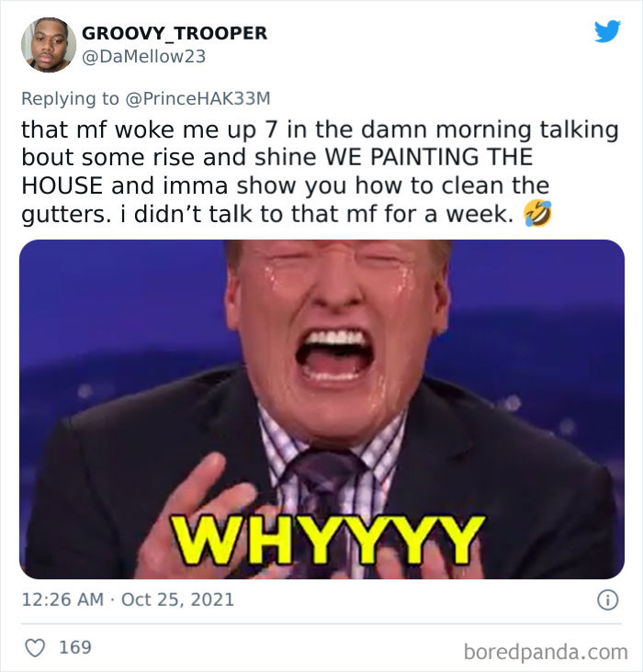643x672 pixels.
Task: Click the tweet info circle icon
Action: click(608, 599)
